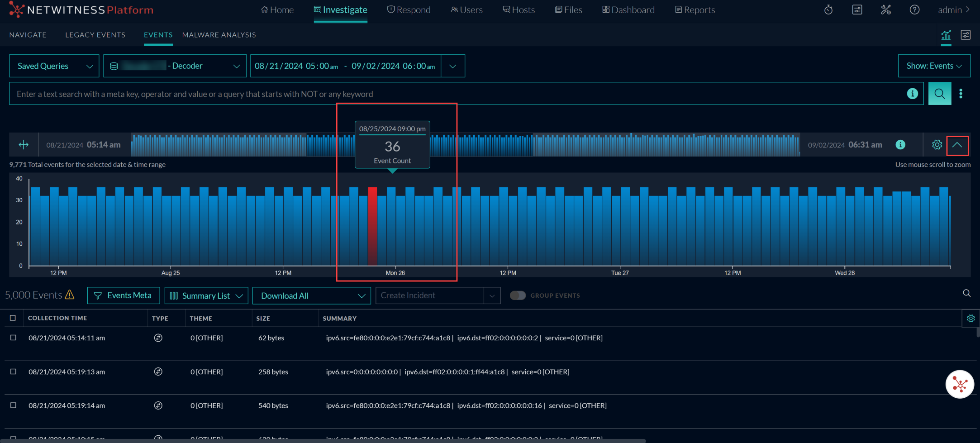Viewport: 980px width, 443px height.
Task: Check the select-all checkbox in the table header
Action: point(13,318)
